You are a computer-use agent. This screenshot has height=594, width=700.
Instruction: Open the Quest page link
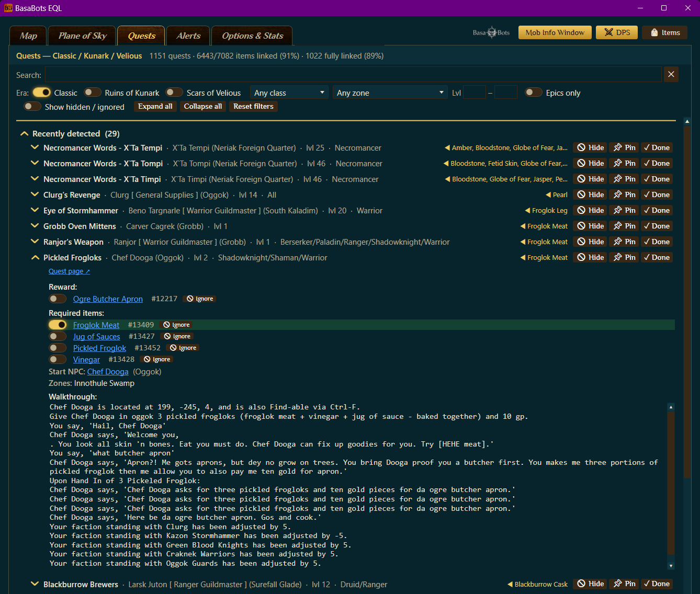(x=69, y=271)
